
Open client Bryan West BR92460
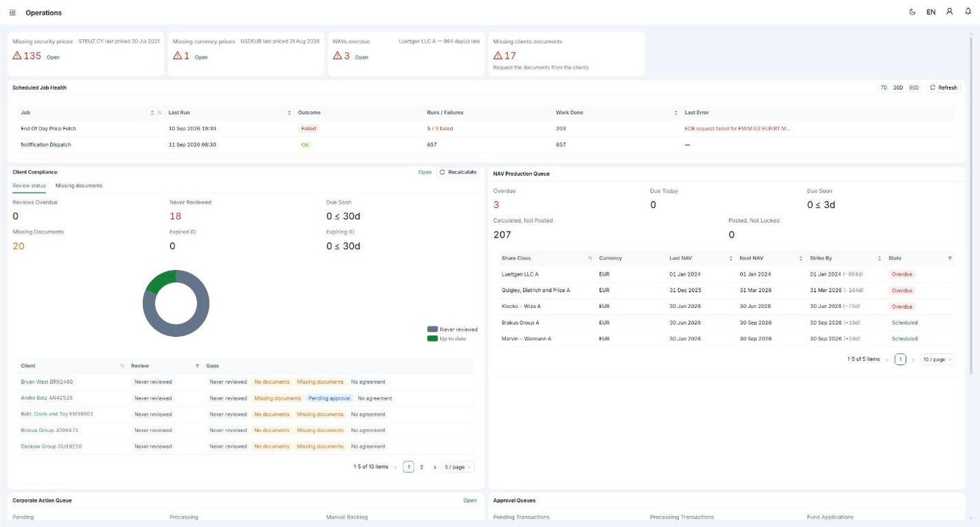tap(47, 382)
